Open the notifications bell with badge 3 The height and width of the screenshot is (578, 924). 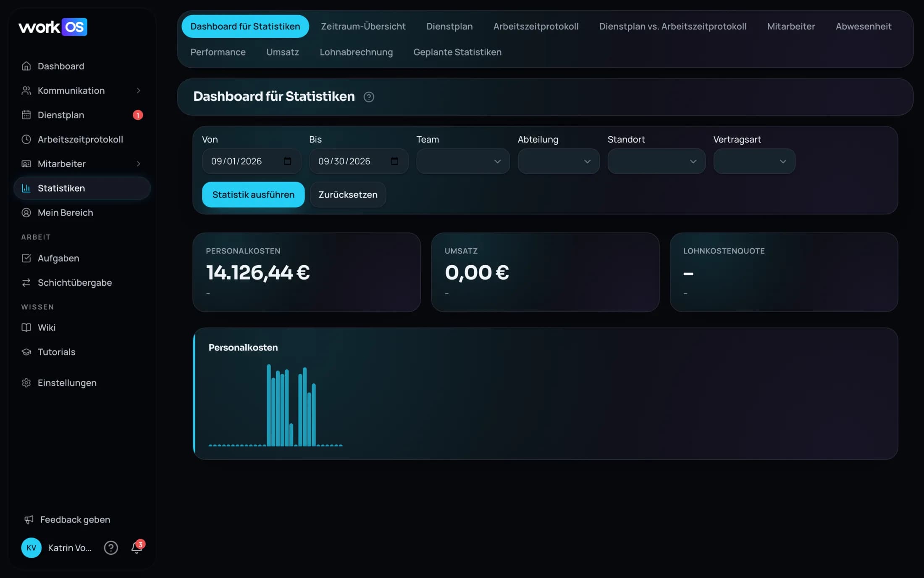point(137,547)
